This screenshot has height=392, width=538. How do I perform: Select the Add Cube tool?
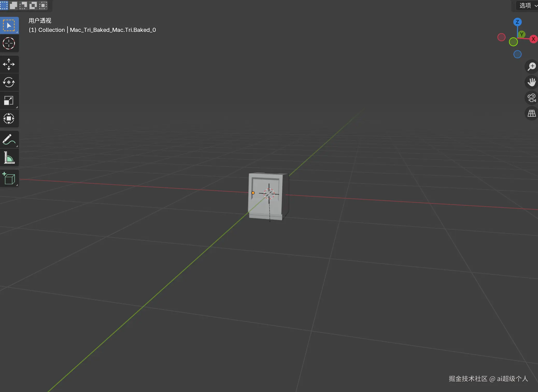click(x=9, y=178)
